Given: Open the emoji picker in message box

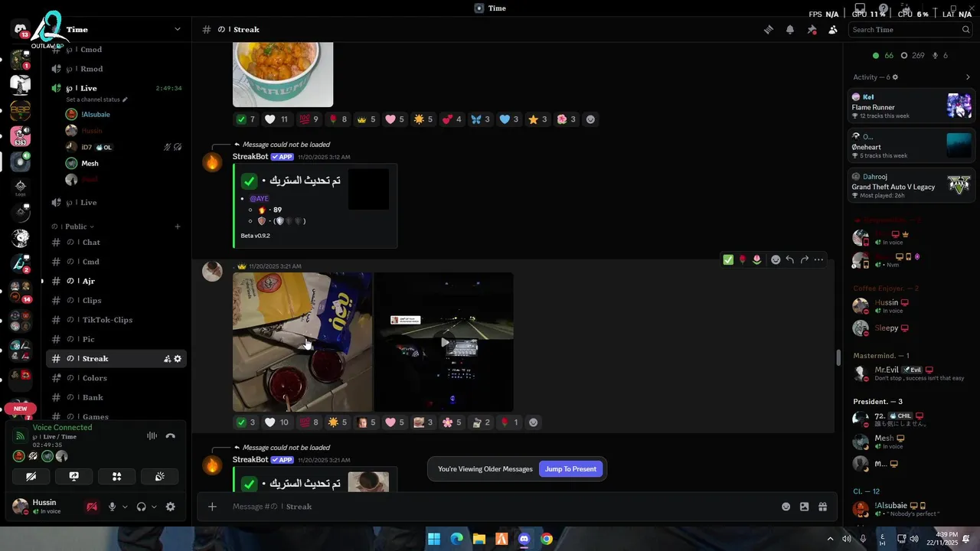Looking at the screenshot, I should [786, 507].
